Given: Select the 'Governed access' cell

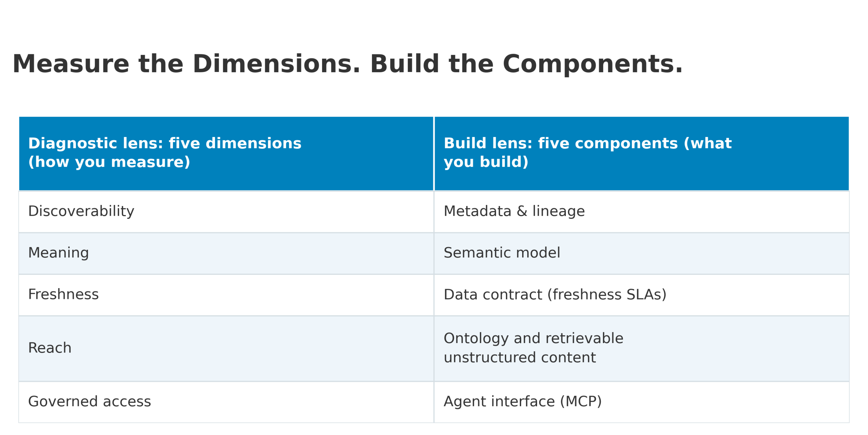Looking at the screenshot, I should pos(226,402).
